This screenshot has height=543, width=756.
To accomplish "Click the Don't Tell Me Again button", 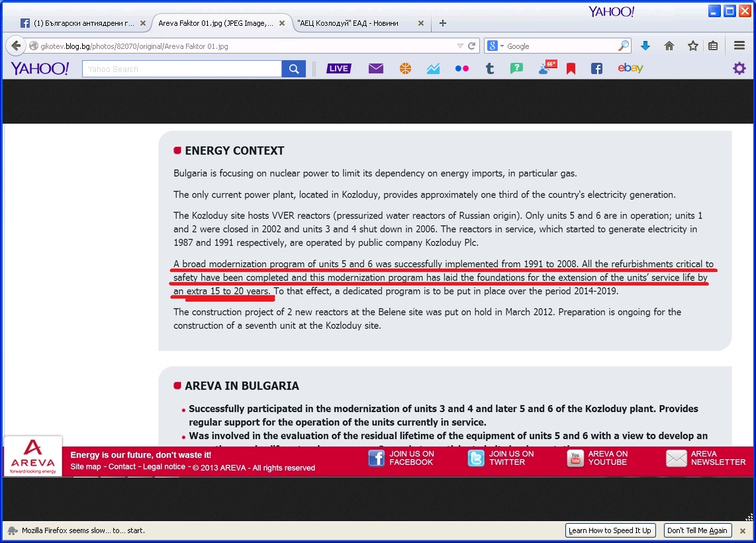I will point(697,530).
